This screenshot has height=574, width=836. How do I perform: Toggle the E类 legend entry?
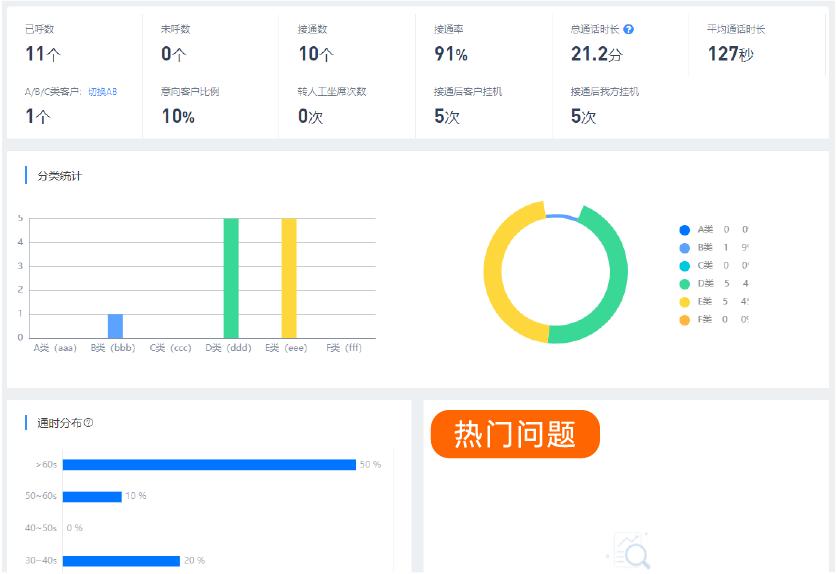714,302
